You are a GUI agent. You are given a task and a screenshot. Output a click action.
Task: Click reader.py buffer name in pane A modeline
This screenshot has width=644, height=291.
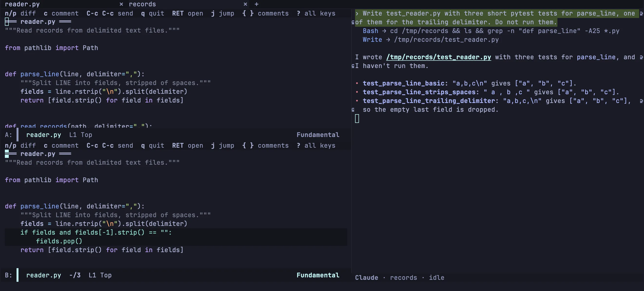[44, 135]
